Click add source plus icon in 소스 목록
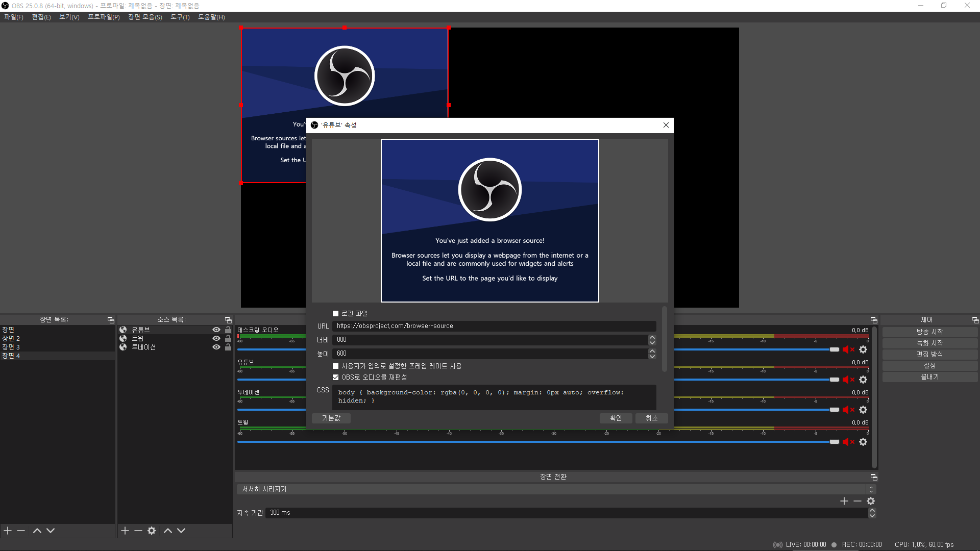 (x=125, y=531)
